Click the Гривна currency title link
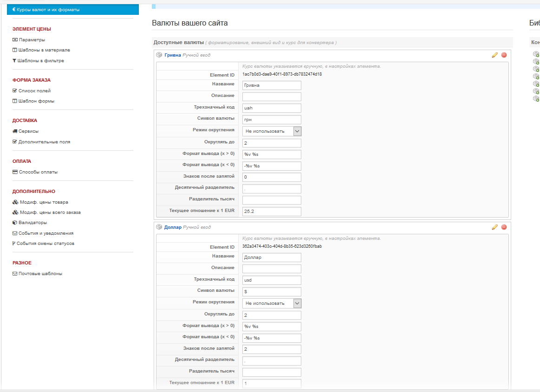Image resolution: width=540 pixels, height=392 pixels. (173, 55)
